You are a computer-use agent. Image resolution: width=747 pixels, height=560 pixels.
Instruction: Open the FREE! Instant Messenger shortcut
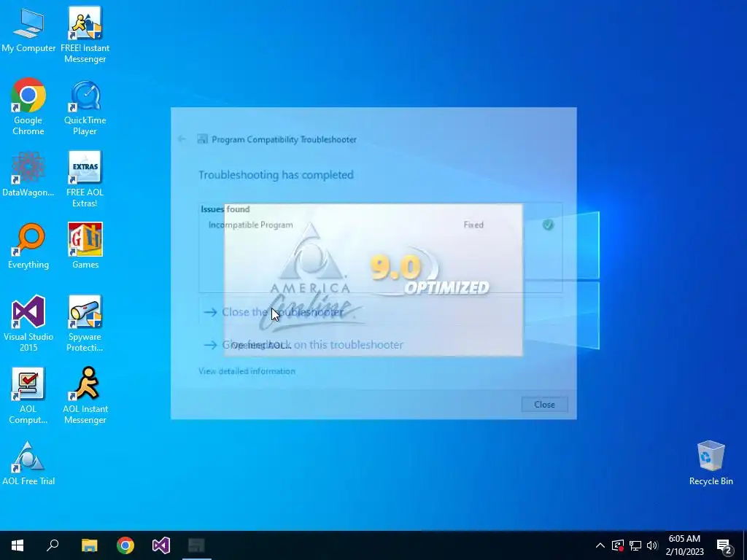click(85, 35)
